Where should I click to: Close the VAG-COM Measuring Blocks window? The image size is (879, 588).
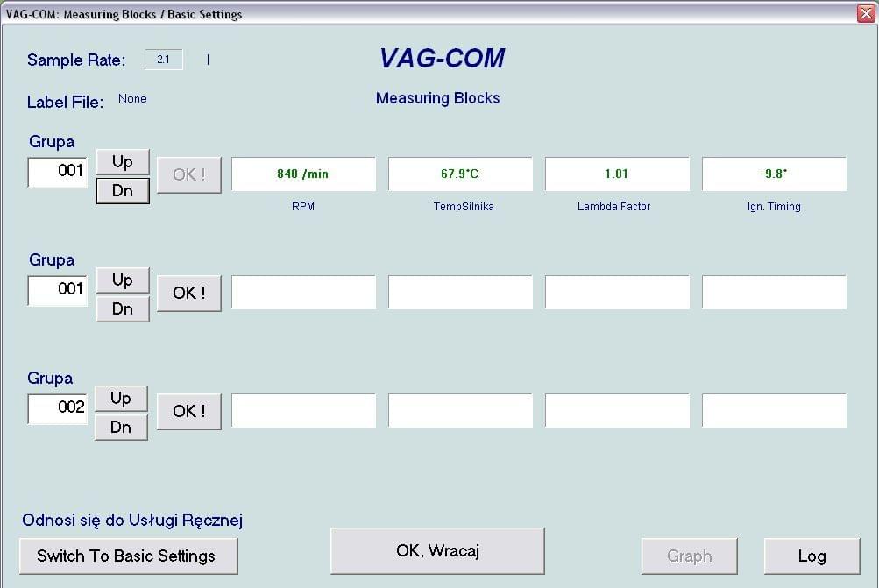(x=866, y=13)
